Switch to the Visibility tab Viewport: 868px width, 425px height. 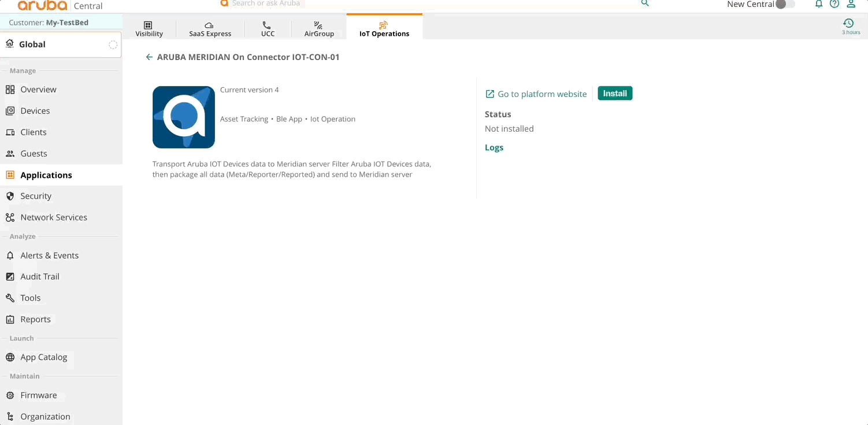point(149,29)
